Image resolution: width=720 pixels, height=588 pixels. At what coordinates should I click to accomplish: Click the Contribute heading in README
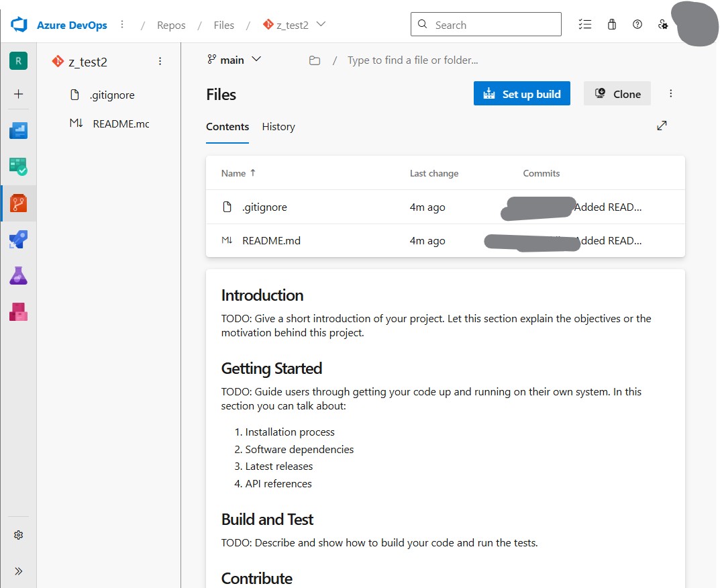pos(257,579)
